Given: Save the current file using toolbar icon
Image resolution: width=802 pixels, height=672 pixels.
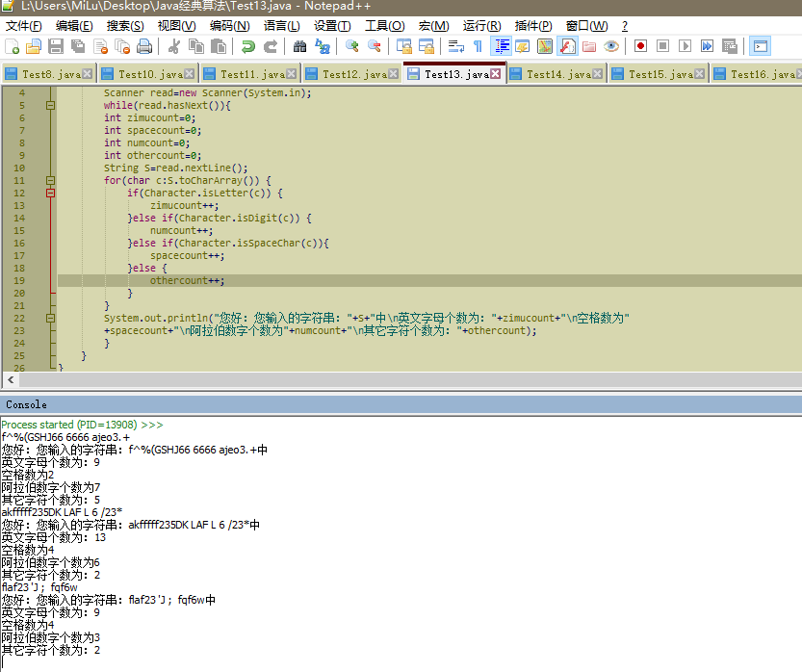Looking at the screenshot, I should (x=56, y=46).
